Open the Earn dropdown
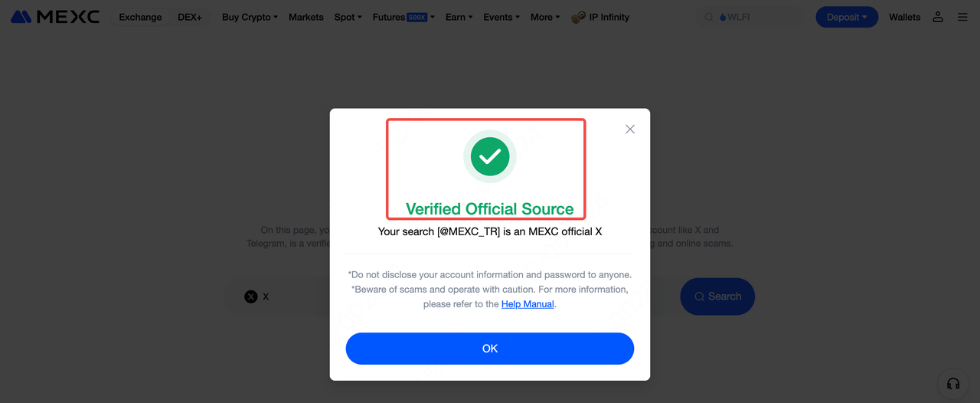This screenshot has height=403, width=980. (x=459, y=17)
